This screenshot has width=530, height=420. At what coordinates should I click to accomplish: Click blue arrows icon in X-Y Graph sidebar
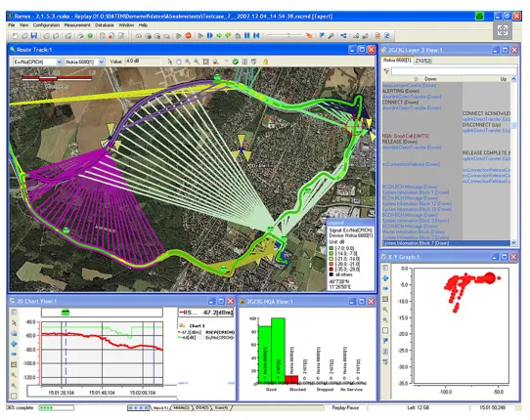pos(385,278)
